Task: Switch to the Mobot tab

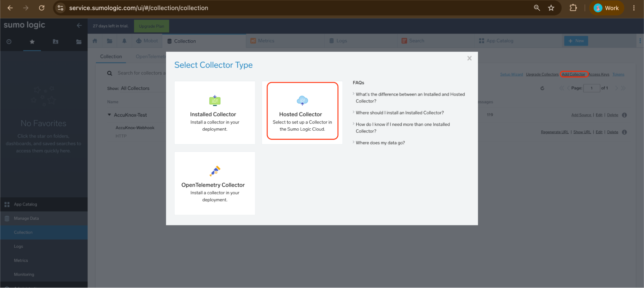Action: [x=147, y=41]
